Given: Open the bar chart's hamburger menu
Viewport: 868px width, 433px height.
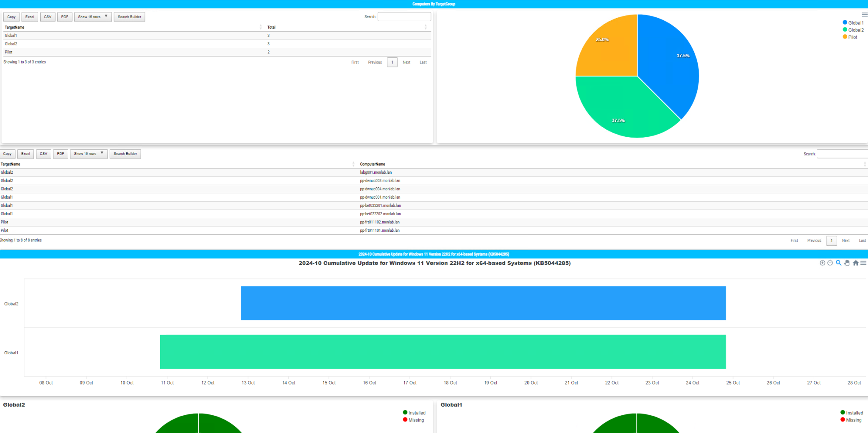Looking at the screenshot, I should pyautogui.click(x=864, y=263).
